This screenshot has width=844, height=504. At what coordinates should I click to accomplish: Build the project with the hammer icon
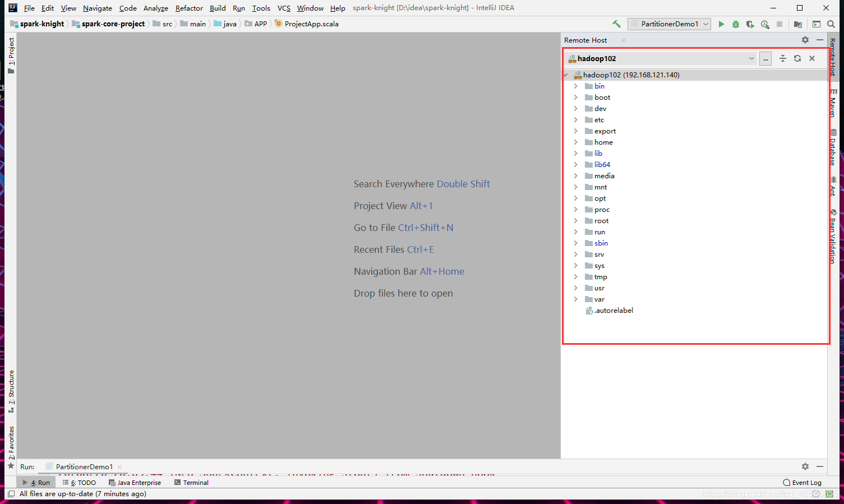[616, 24]
